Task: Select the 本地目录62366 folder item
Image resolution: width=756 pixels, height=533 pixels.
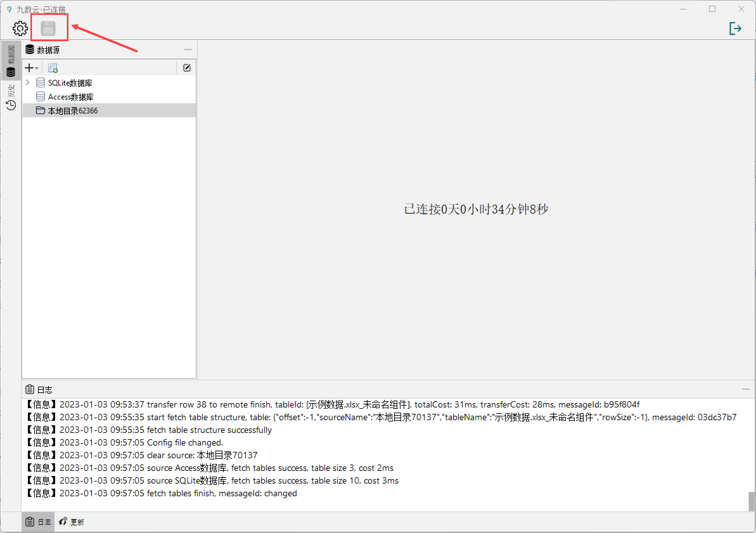Action: click(73, 111)
